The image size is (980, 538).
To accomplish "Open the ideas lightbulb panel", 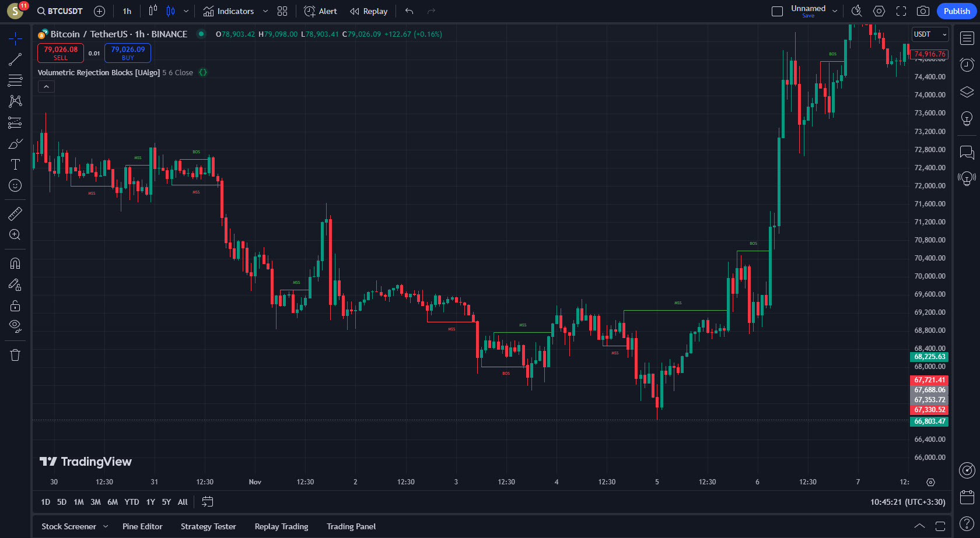I will click(967, 119).
